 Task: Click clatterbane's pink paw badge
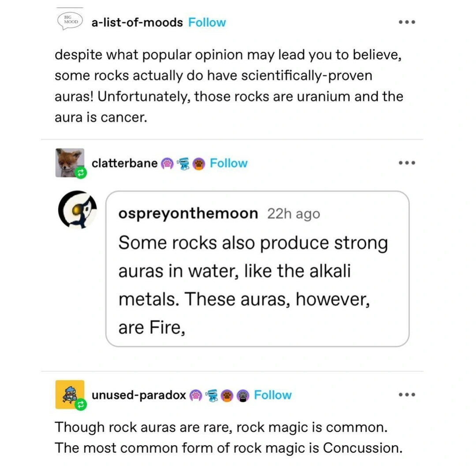click(x=167, y=164)
